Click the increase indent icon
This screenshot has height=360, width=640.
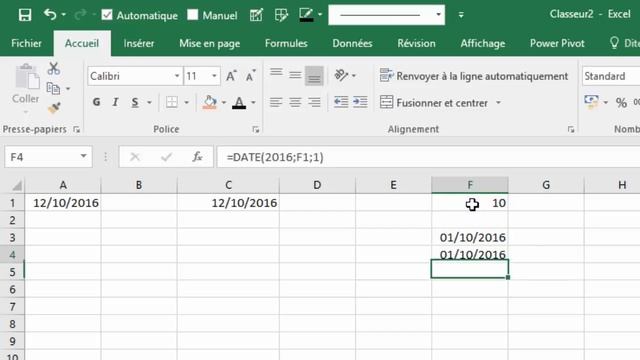[360, 102]
